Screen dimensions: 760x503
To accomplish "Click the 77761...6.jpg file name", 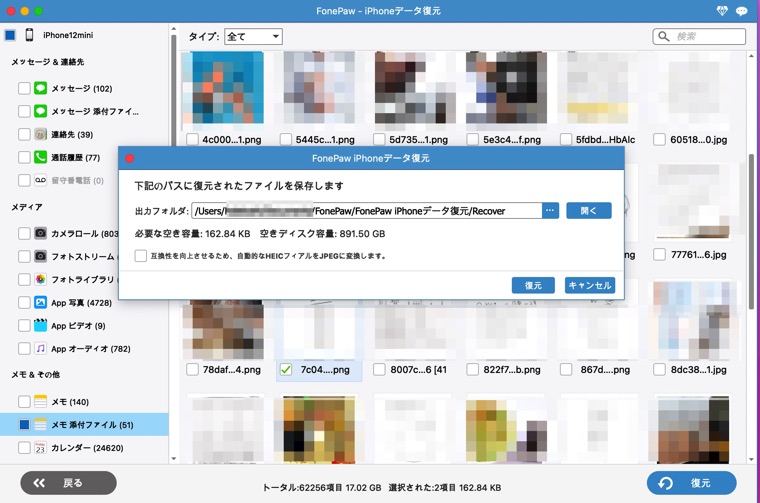I will (698, 254).
